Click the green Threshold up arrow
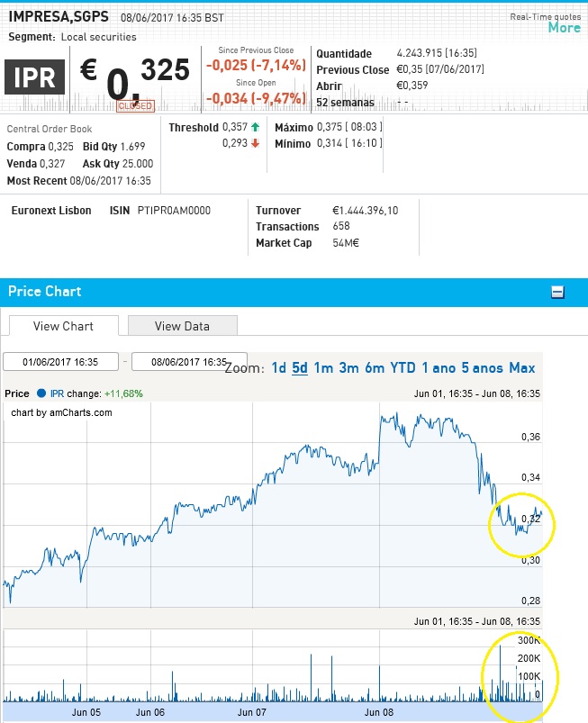Image resolution: width=588 pixels, height=723 pixels. pos(255,127)
